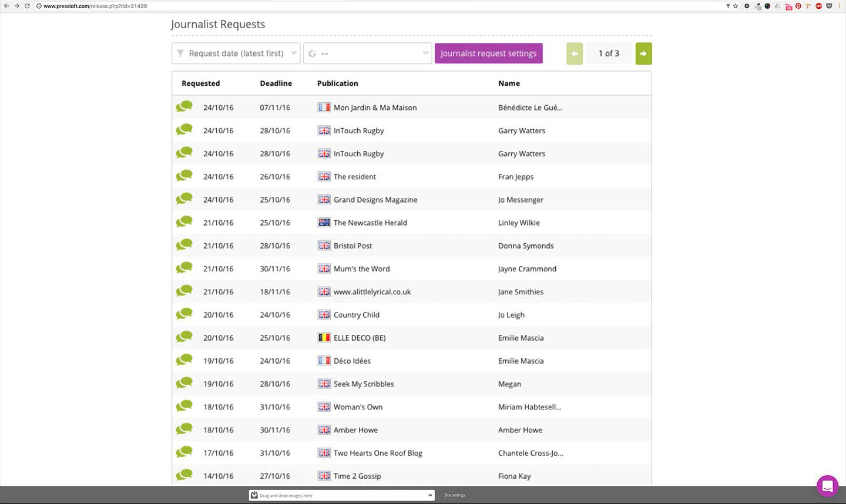Click the Publication column header
The width and height of the screenshot is (846, 504).
(338, 83)
